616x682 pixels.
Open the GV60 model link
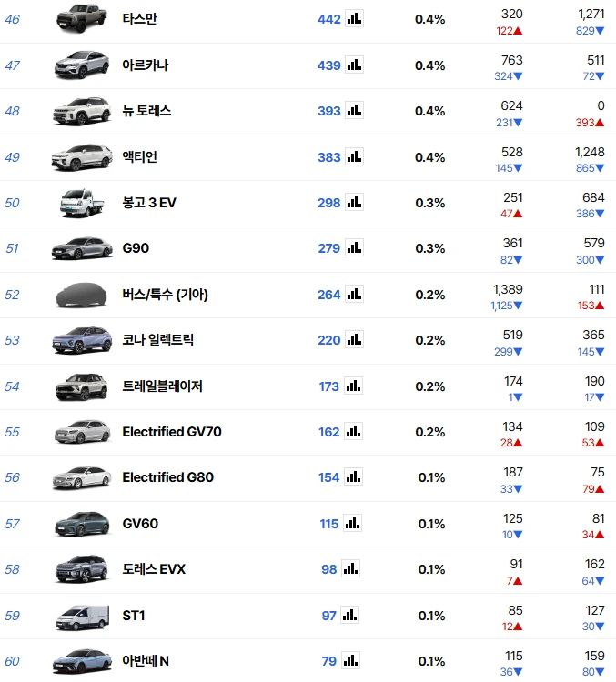(140, 523)
